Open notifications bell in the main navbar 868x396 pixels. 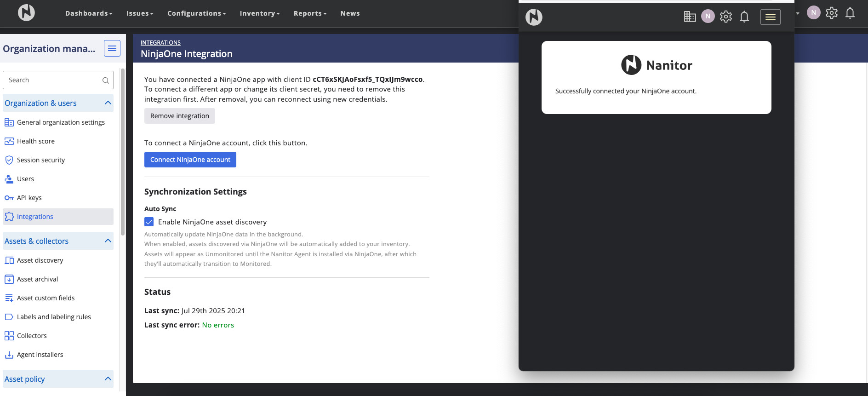point(850,13)
